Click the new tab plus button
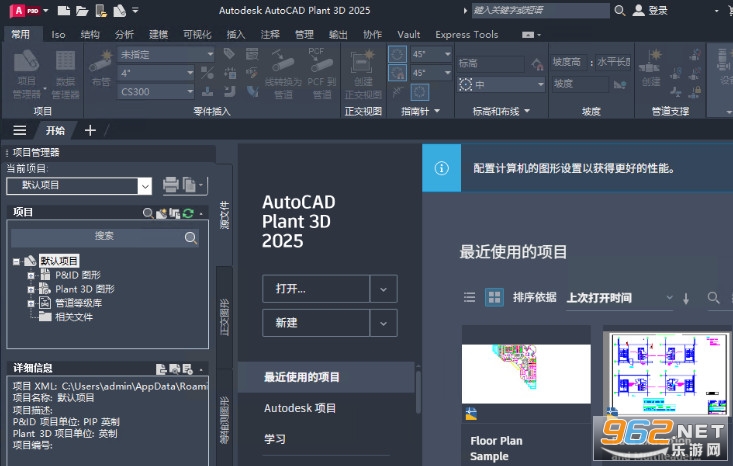733x466 pixels. pos(90,130)
